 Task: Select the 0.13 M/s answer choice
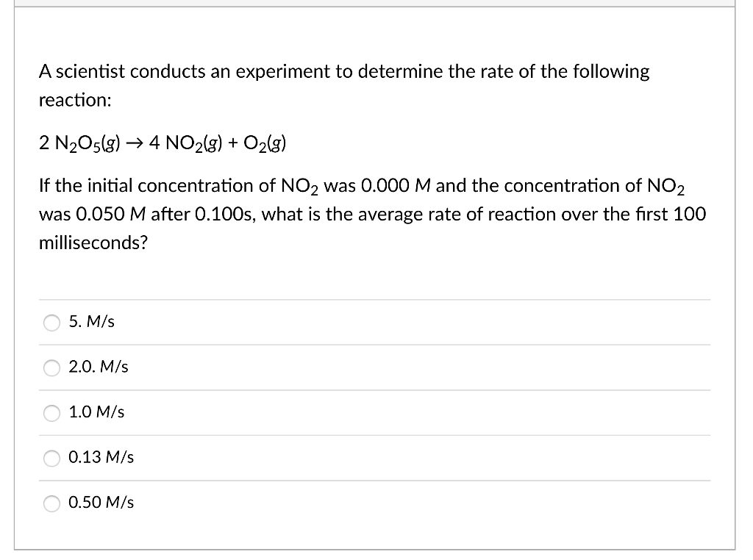[x=101, y=458]
